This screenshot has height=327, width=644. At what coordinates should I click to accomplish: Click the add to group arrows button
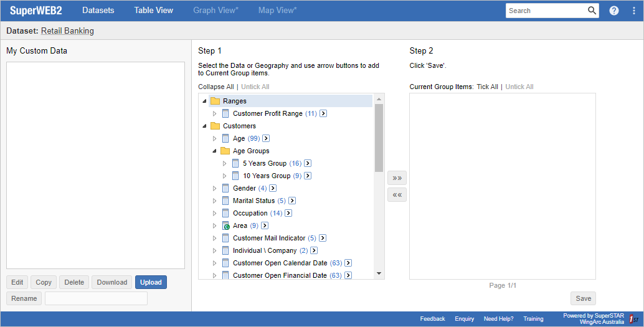pos(397,178)
